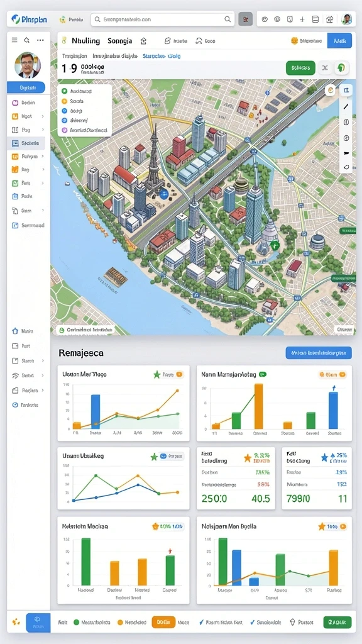Select the pencil draw tool on map toolbar
Screen dimensions: 362x644
tap(346, 107)
